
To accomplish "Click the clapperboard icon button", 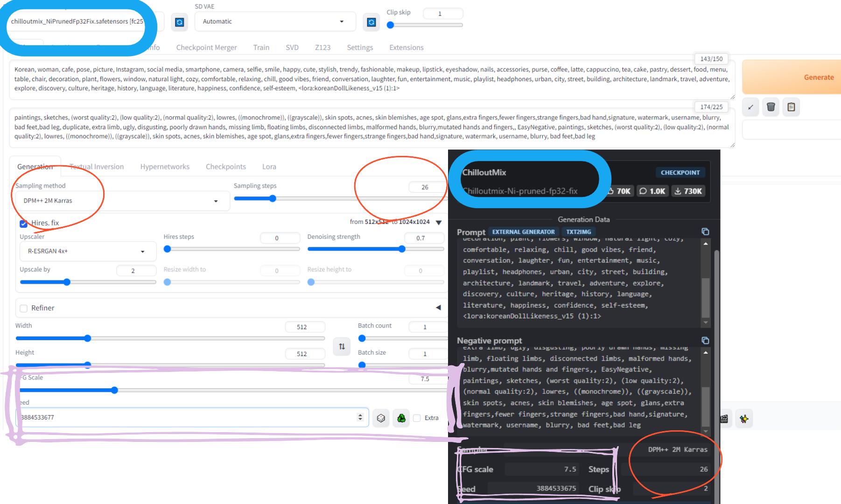I will (724, 419).
